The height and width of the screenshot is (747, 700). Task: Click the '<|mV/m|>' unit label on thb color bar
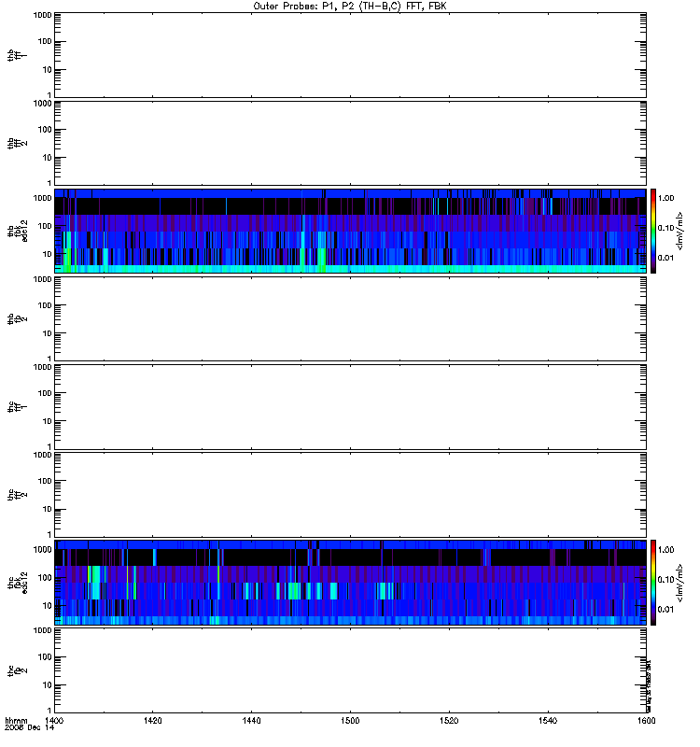680,231
